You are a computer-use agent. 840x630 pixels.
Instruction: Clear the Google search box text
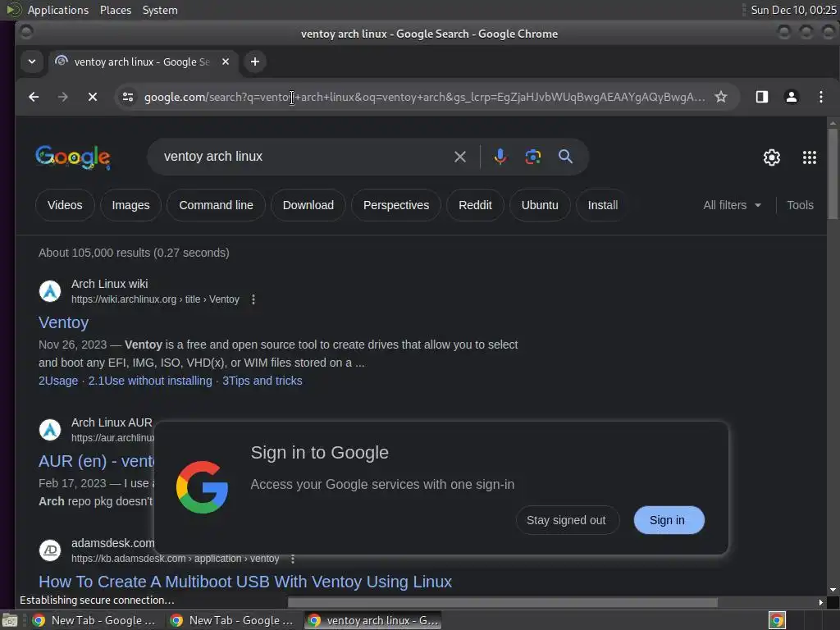459,157
